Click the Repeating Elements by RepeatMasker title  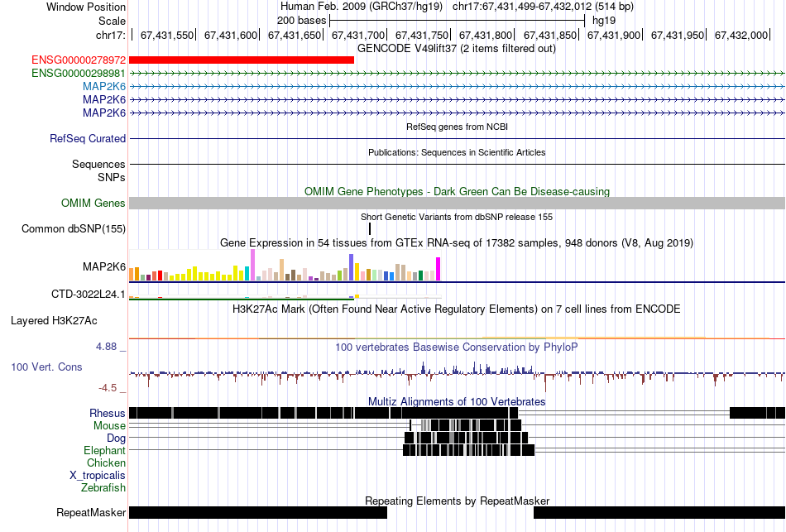coord(458,501)
